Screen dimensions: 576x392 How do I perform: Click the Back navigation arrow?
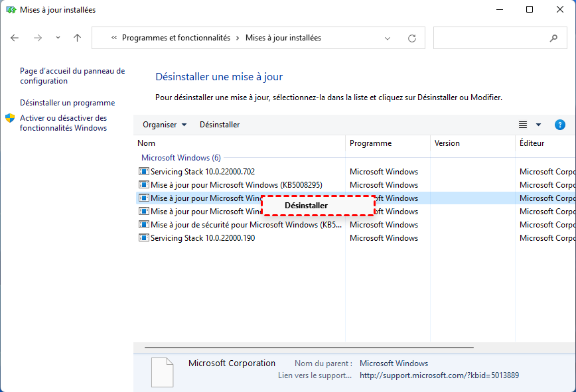(x=15, y=38)
